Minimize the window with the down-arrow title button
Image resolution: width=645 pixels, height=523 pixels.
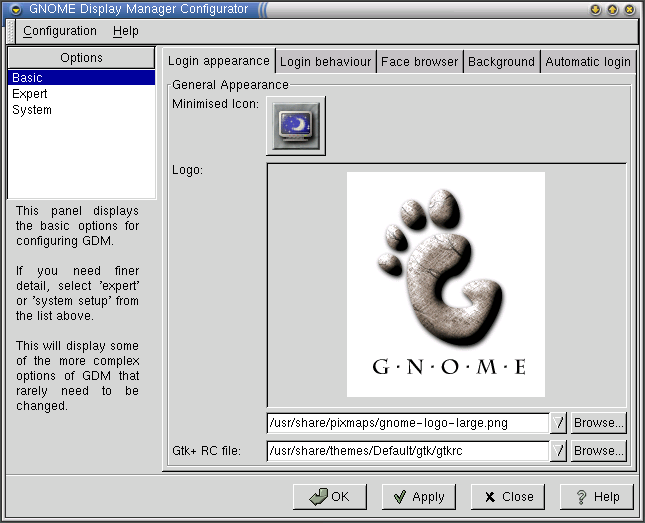[x=595, y=9]
